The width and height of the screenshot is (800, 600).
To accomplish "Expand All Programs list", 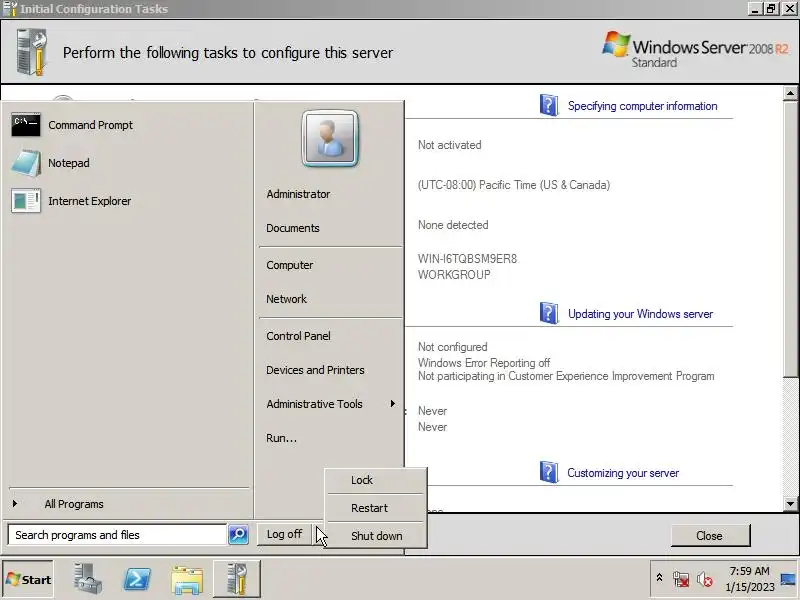I will [x=74, y=504].
